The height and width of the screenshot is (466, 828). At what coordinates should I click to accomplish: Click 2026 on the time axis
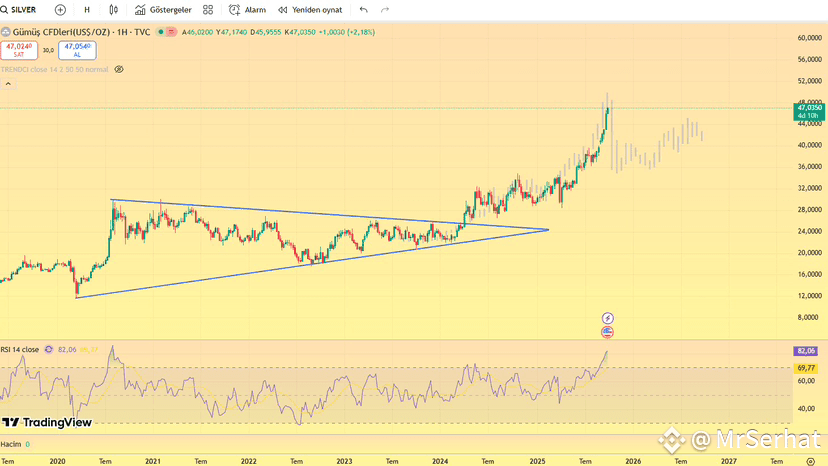(633, 461)
